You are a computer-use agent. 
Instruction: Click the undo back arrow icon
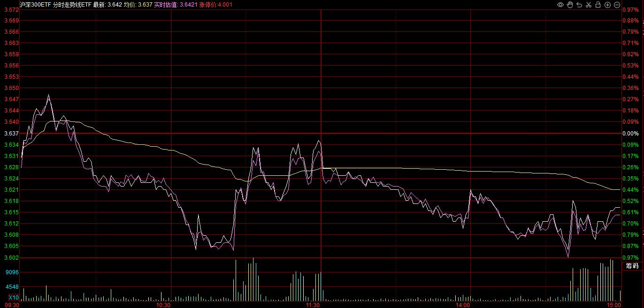click(579, 5)
